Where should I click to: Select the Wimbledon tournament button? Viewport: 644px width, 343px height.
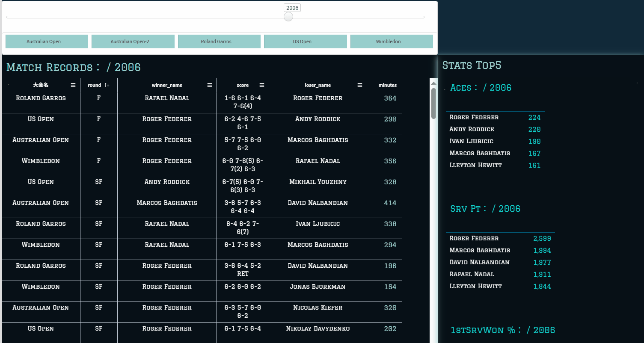tap(392, 41)
